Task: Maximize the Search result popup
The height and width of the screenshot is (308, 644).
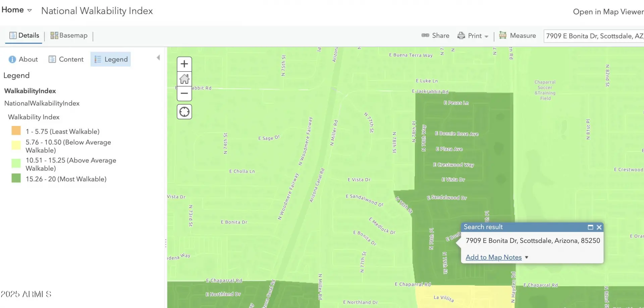Action: 590,227
